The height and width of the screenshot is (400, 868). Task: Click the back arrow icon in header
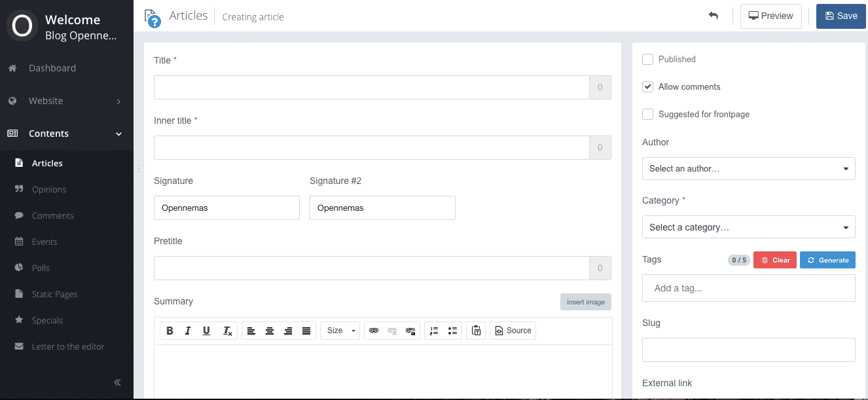714,16
